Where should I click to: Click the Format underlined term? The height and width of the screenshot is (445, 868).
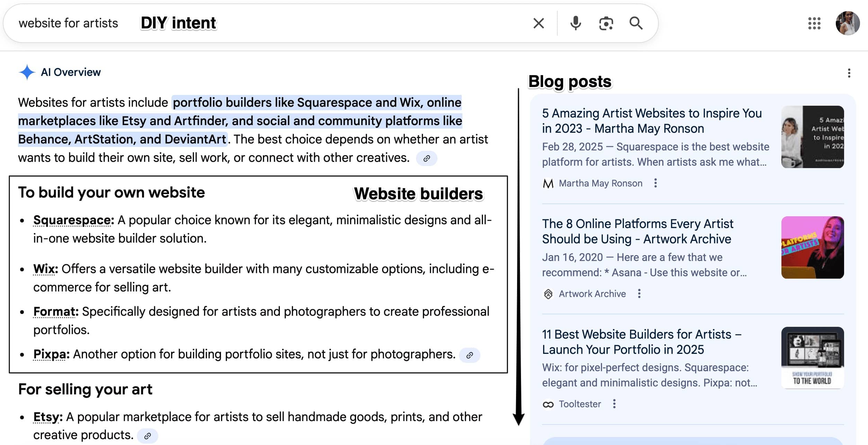(x=56, y=312)
